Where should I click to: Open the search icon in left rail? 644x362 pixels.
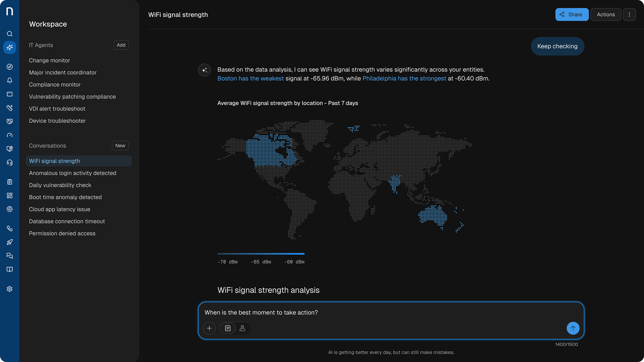(x=10, y=34)
